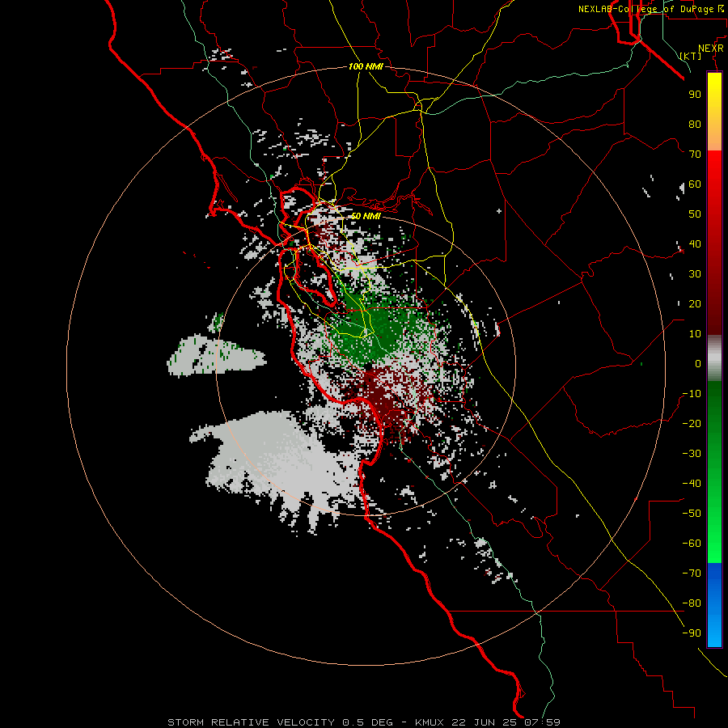This screenshot has height=728, width=728.
Task: Click the -20 value on velocity scale
Action: click(x=692, y=424)
